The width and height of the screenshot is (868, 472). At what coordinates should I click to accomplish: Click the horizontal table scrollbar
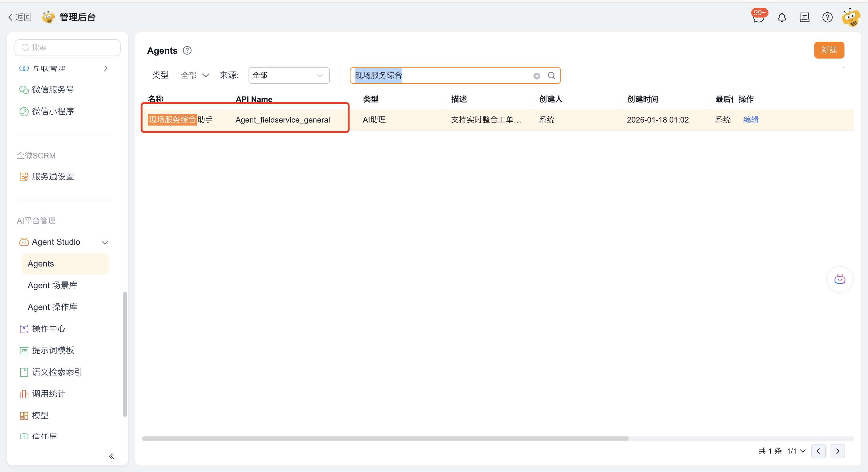point(385,439)
